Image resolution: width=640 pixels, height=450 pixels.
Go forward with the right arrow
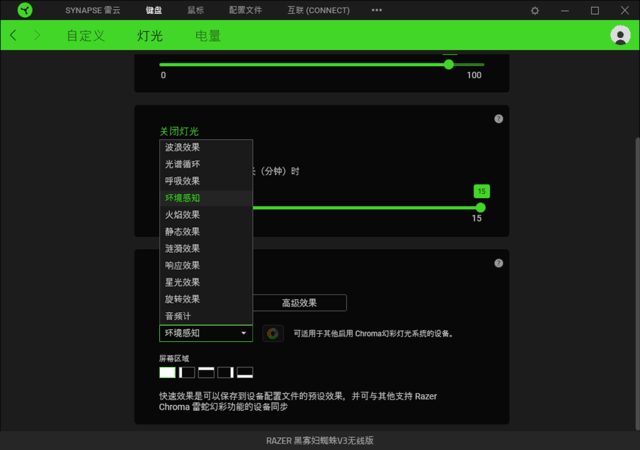tap(37, 35)
